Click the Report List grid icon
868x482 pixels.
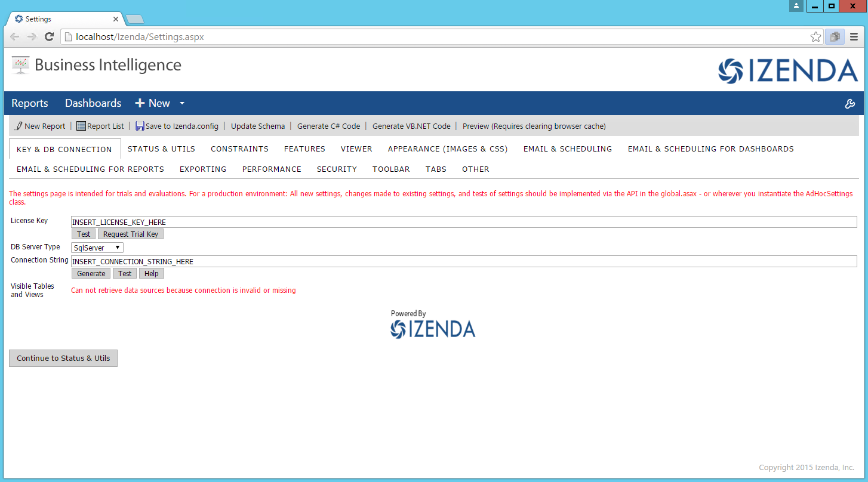click(81, 126)
